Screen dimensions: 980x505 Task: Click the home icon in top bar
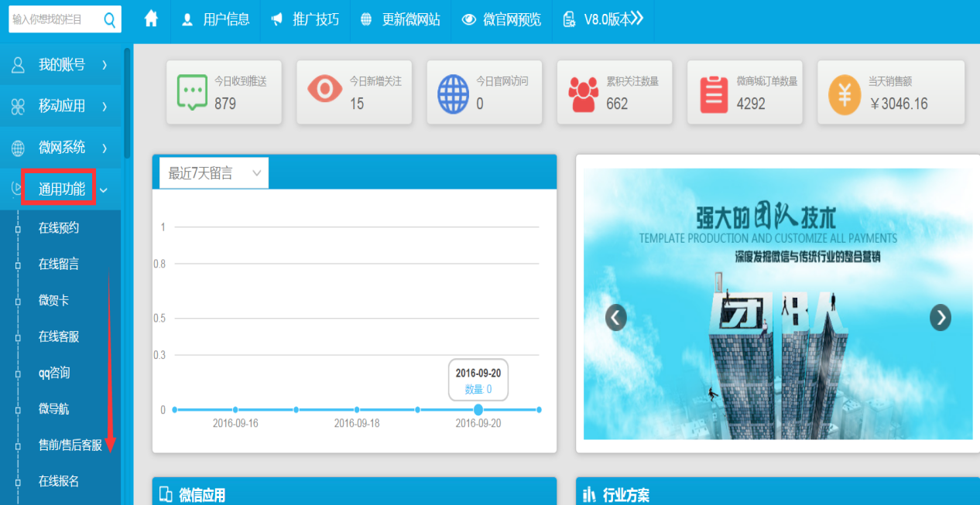tap(151, 19)
